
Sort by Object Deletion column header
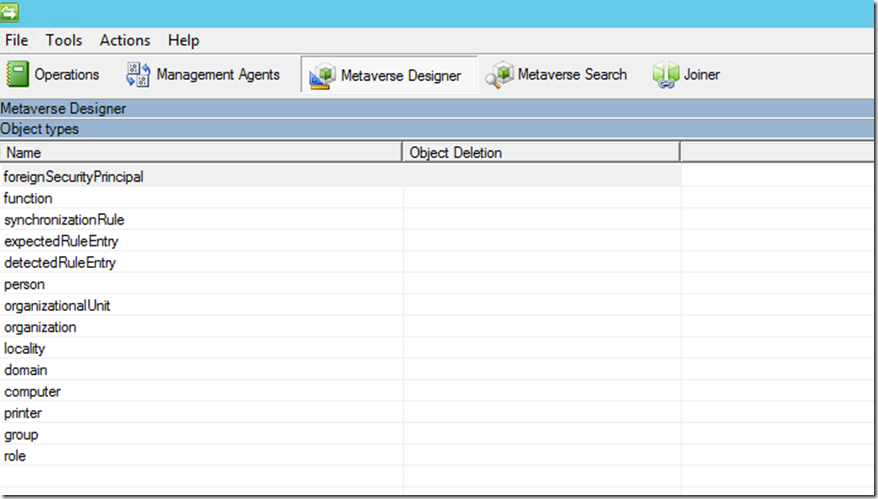[541, 152]
